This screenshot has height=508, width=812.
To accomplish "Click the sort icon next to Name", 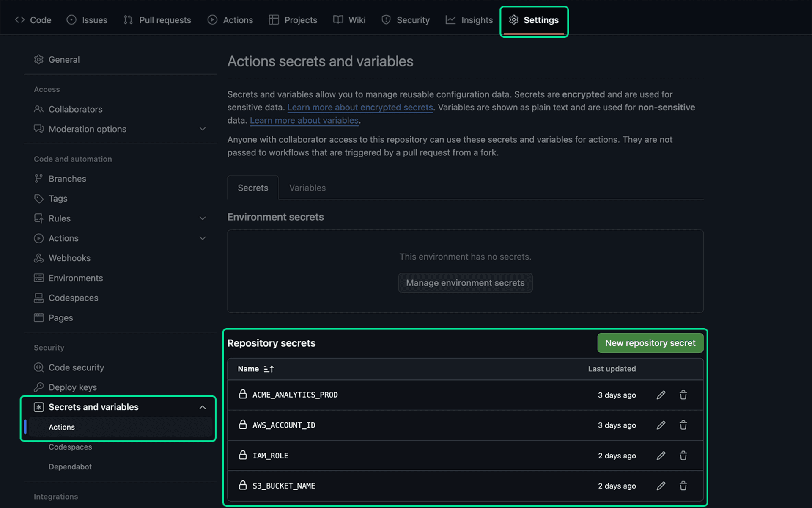I will 269,369.
